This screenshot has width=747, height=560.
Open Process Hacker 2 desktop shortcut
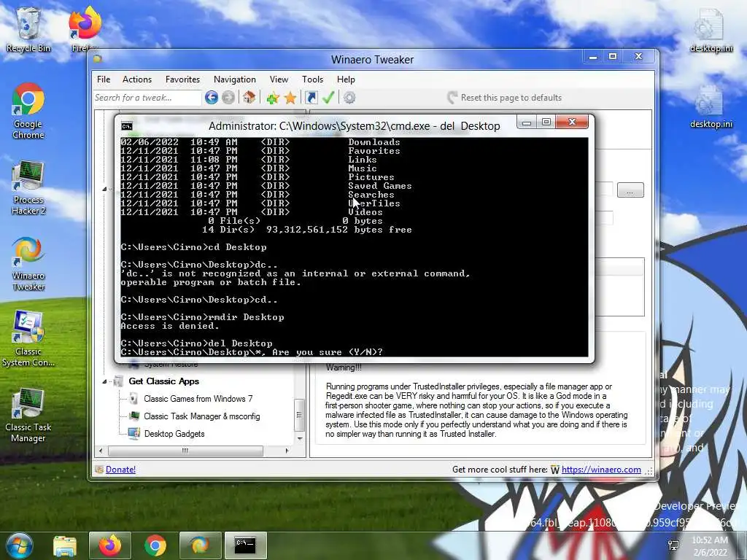[28, 187]
